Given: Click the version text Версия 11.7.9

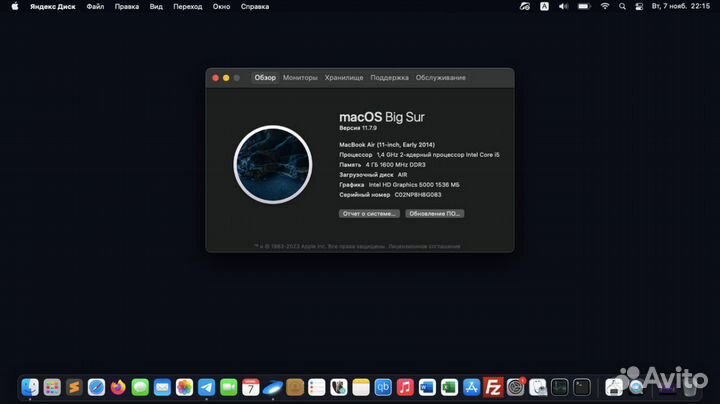Looking at the screenshot, I should tap(358, 128).
